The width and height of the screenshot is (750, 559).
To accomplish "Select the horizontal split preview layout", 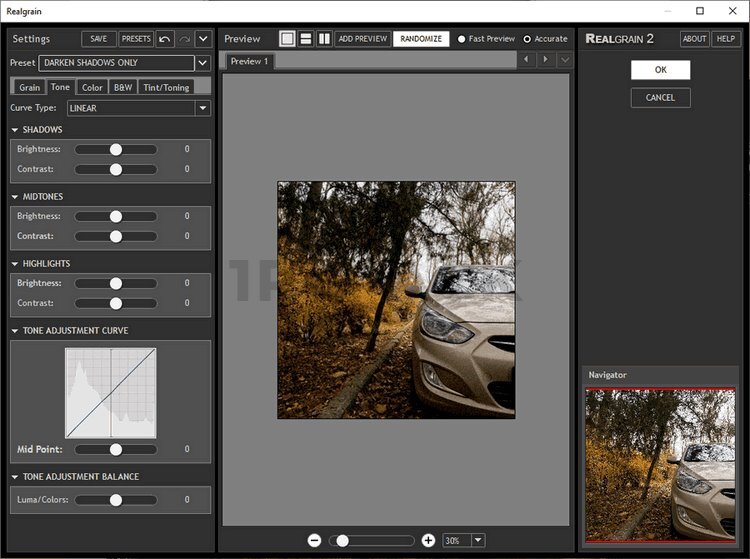I will (306, 39).
